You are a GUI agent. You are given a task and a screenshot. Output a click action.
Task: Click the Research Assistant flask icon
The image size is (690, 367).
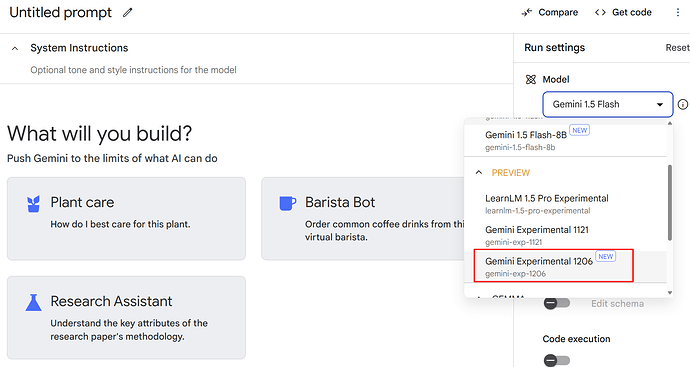[33, 303]
